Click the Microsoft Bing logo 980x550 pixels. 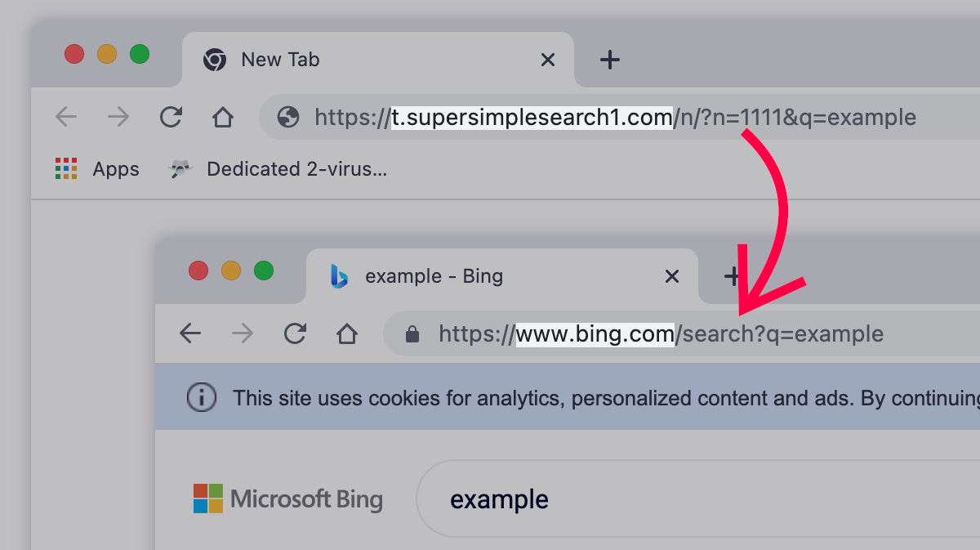point(288,499)
